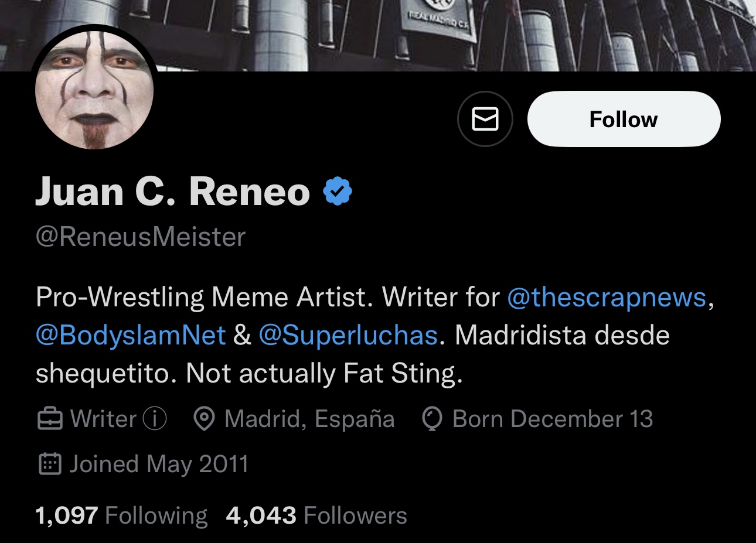Click the Juan C. Reneo display name

tap(173, 192)
